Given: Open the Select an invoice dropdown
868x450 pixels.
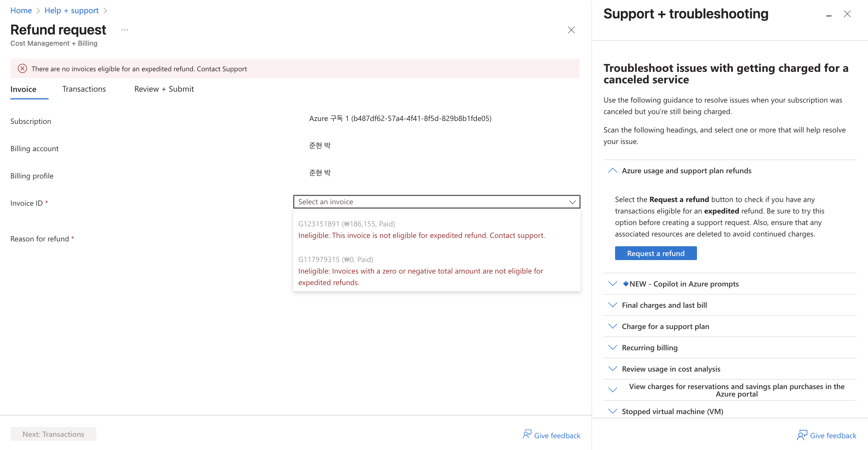Looking at the screenshot, I should pos(436,202).
